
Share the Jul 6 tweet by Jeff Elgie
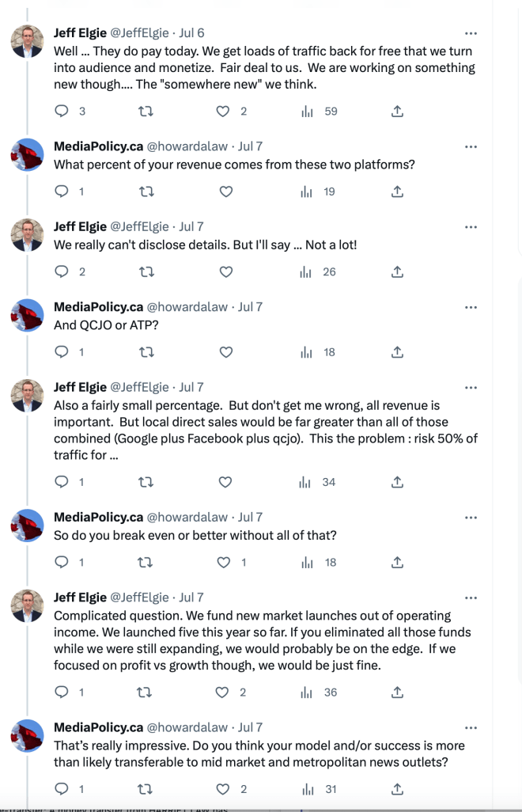[x=397, y=112]
